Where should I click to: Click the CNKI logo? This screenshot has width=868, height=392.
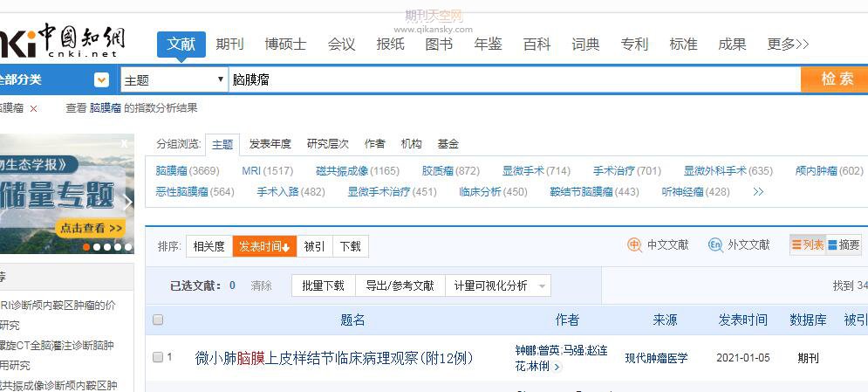point(63,41)
